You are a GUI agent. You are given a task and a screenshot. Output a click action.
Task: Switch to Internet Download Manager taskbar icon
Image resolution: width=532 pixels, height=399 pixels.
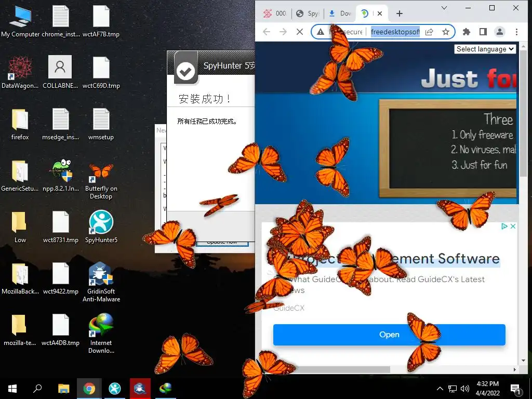coord(166,389)
